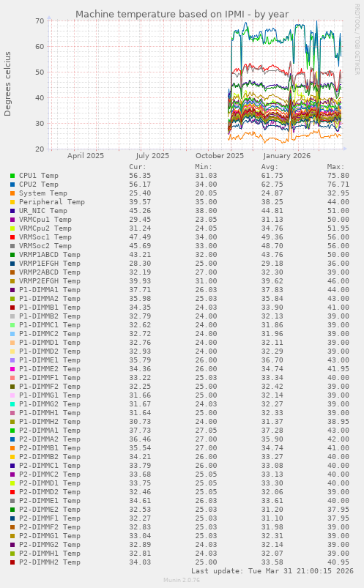Click the UR_NIC Temp legend label
Screen dimensions: 364x588
(43, 211)
